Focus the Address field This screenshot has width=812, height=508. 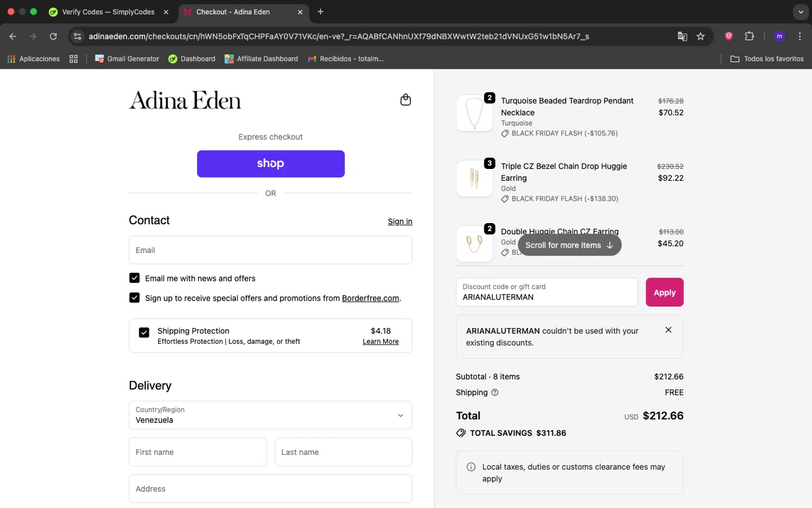point(271,489)
